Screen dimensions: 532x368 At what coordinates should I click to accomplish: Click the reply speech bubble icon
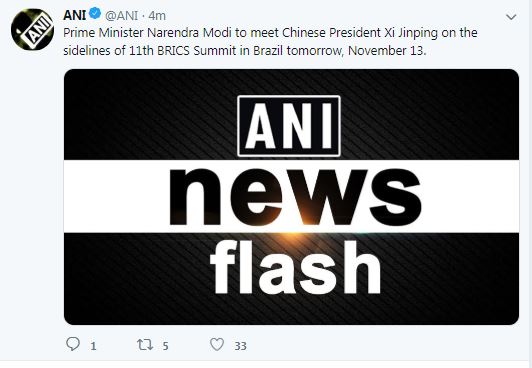pyautogui.click(x=73, y=344)
